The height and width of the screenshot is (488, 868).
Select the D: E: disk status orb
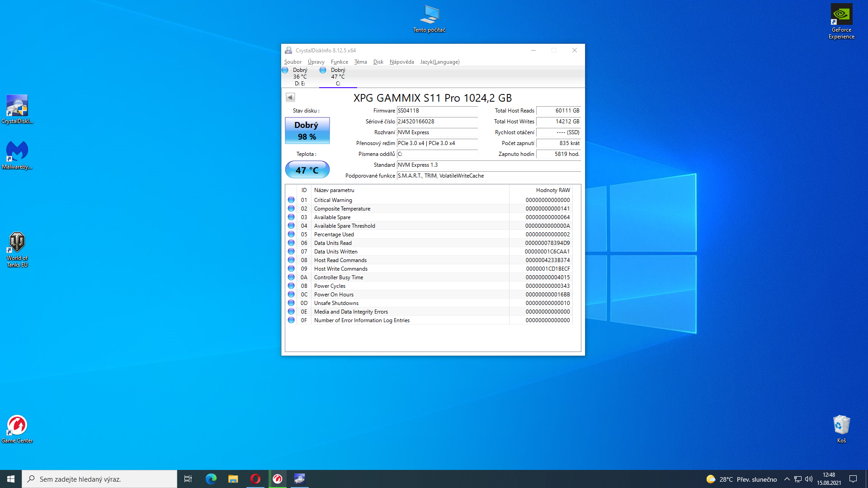[x=285, y=70]
